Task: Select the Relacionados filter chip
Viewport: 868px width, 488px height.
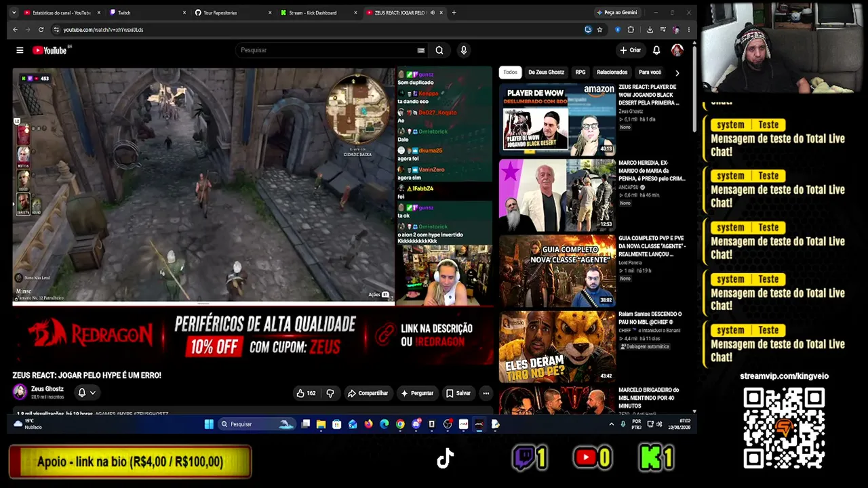Action: pyautogui.click(x=612, y=73)
